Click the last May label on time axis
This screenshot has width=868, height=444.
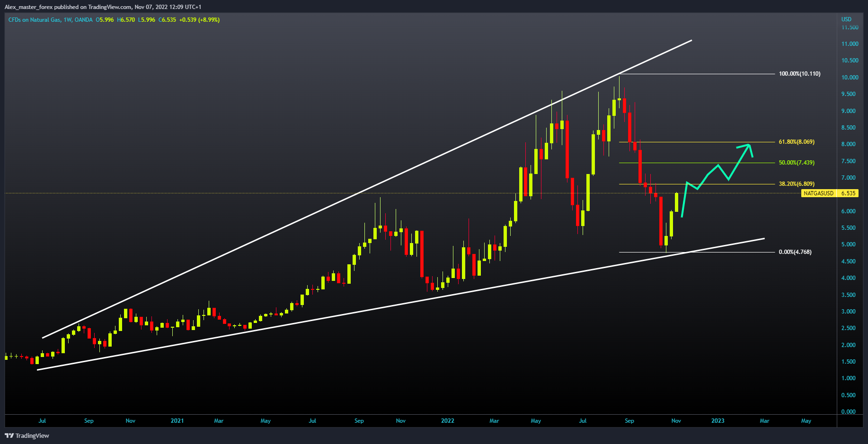pyautogui.click(x=806, y=421)
